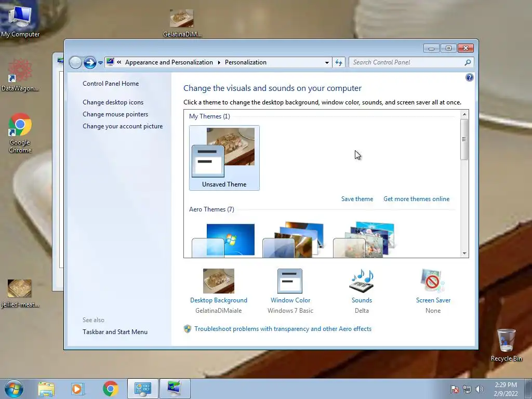This screenshot has width=532, height=399.
Task: Open the DataWagon shortcut on desktop
Action: click(x=20, y=75)
